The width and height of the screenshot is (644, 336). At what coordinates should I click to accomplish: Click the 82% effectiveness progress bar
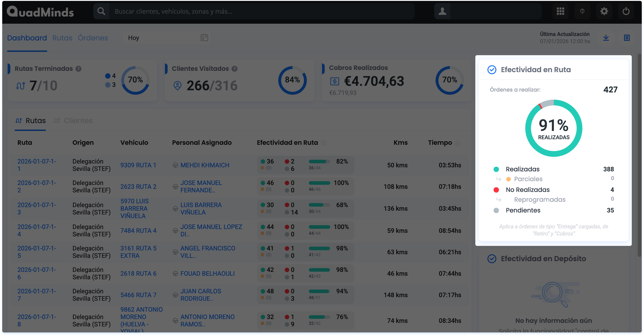[319, 161]
